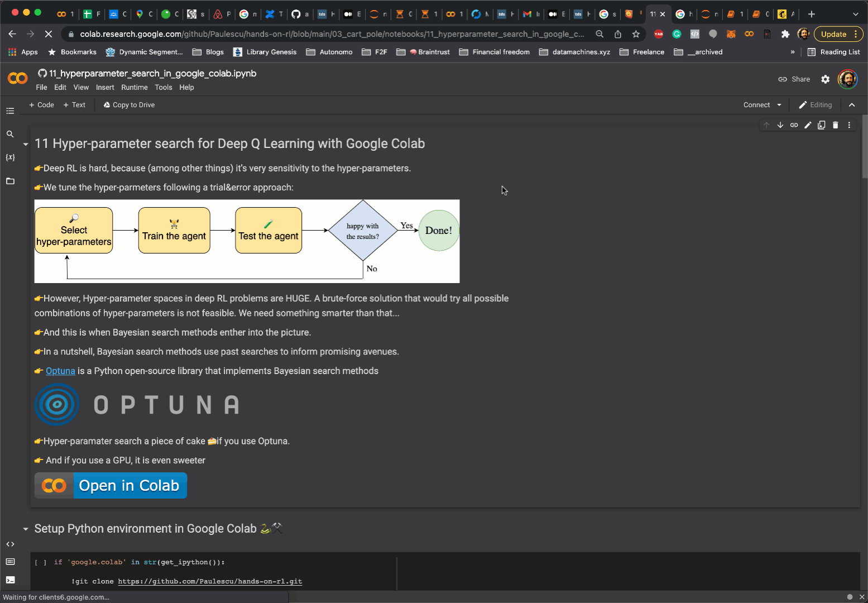This screenshot has width=868, height=603.
Task: Open the Bookmarks bookmark
Action: [73, 52]
